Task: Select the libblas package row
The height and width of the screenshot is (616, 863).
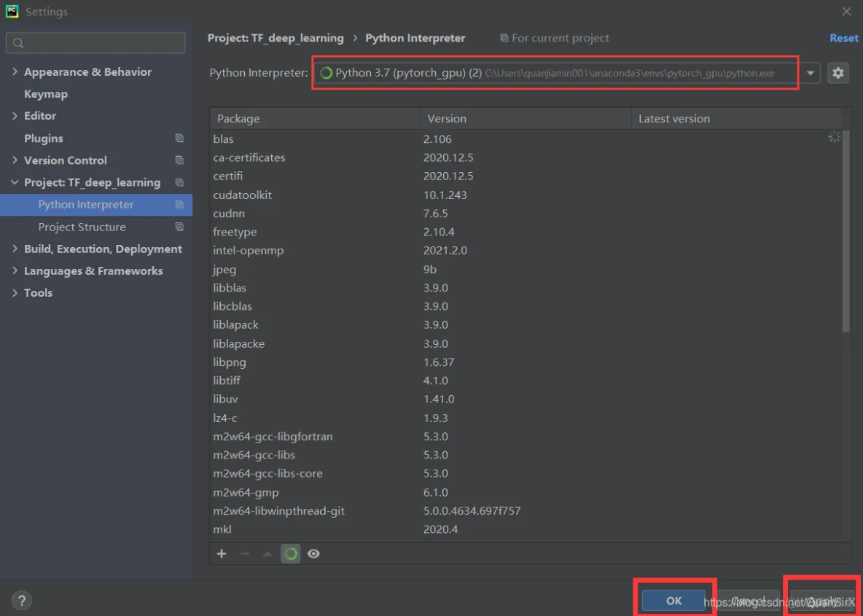Action: click(526, 288)
